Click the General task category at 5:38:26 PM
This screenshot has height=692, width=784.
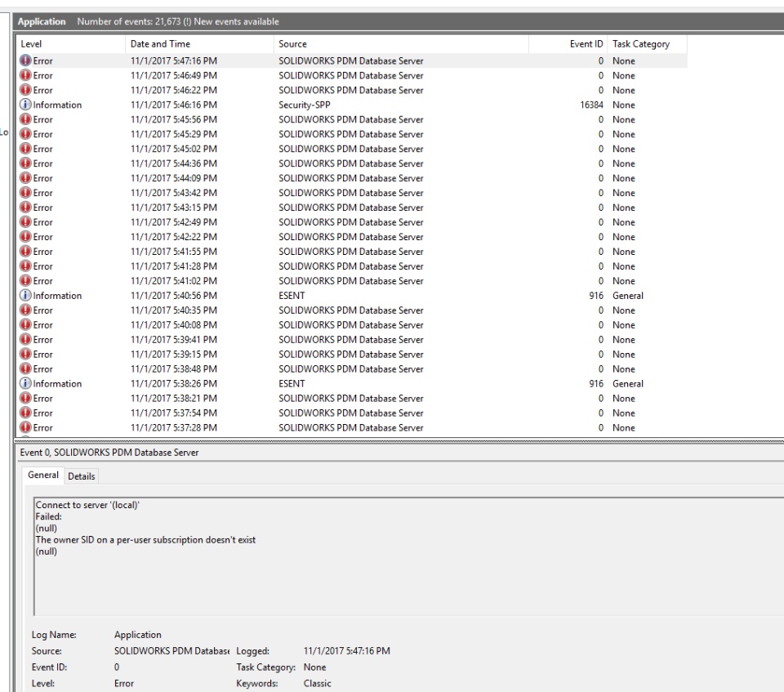point(628,384)
